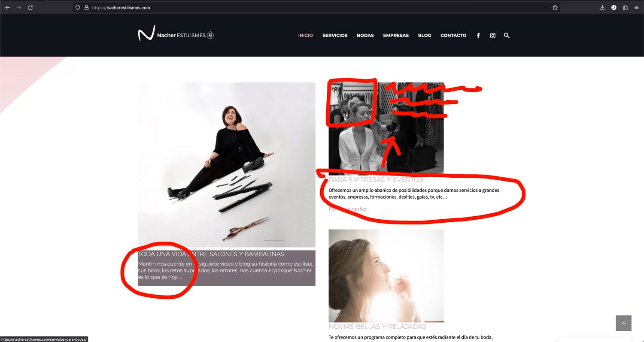Navigate to the CONTACTO page
Viewport: 644px width, 342px height.
(453, 36)
